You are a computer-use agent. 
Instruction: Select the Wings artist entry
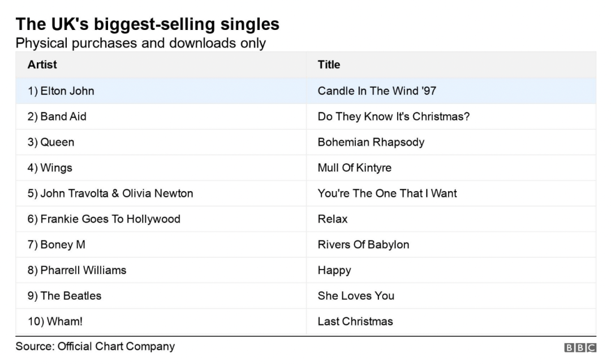point(50,168)
